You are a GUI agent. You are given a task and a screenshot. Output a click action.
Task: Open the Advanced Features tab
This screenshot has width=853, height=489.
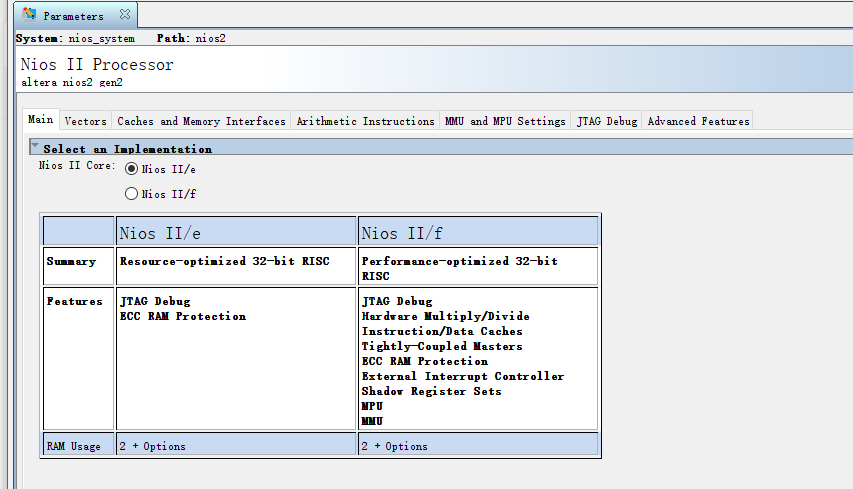[x=699, y=121]
